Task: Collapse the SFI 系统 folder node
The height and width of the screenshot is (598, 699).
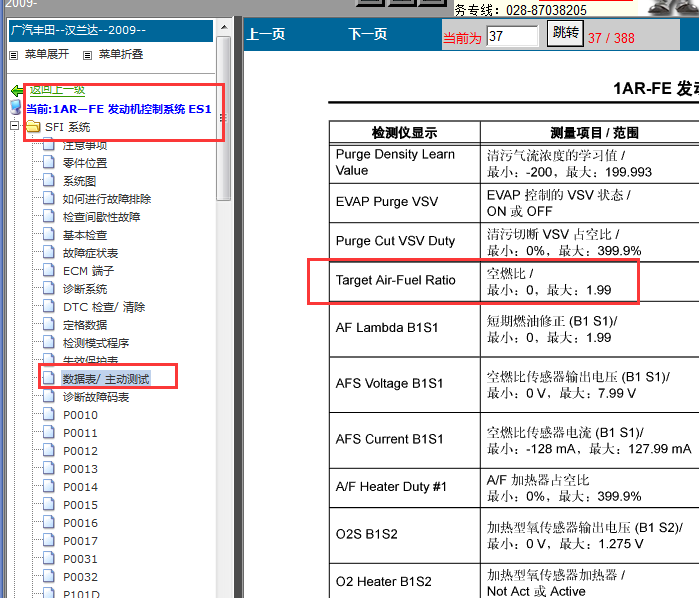Action: (x=15, y=126)
